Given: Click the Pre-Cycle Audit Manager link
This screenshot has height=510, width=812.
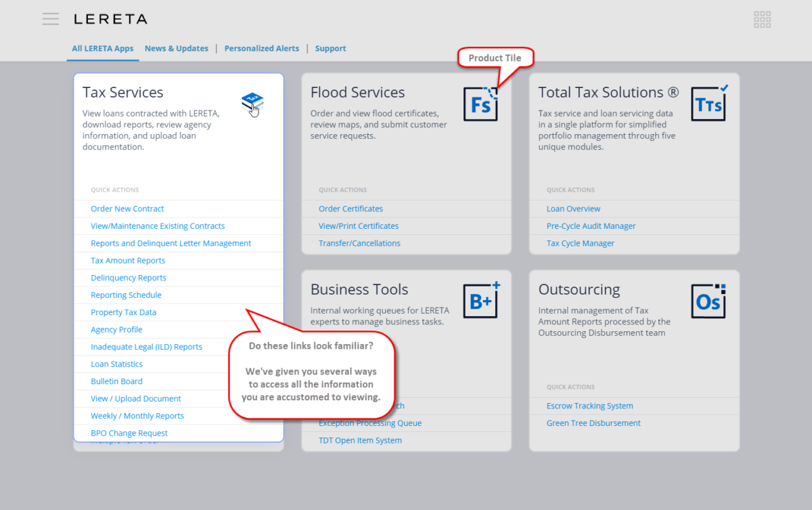Looking at the screenshot, I should [x=591, y=226].
